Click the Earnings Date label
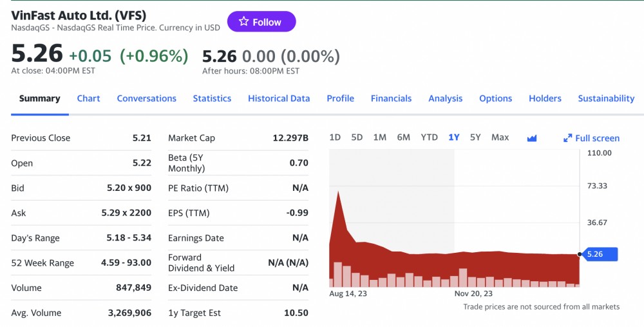Screen dimensions: 644x327 coord(196,238)
